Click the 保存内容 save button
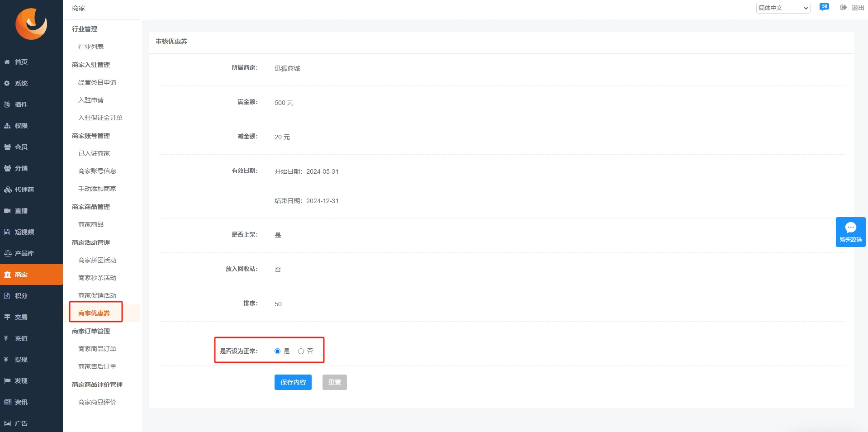Image resolution: width=868 pixels, height=432 pixels. click(x=293, y=382)
